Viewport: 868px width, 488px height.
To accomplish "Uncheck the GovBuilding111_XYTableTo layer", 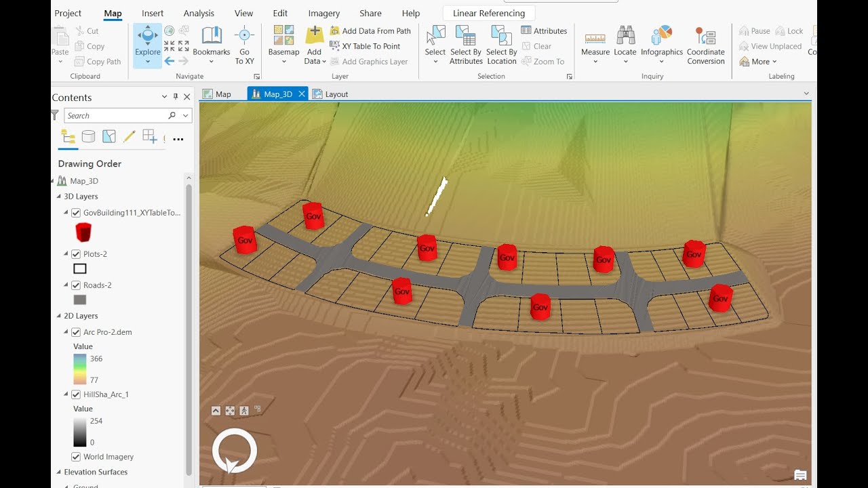I will tap(76, 213).
